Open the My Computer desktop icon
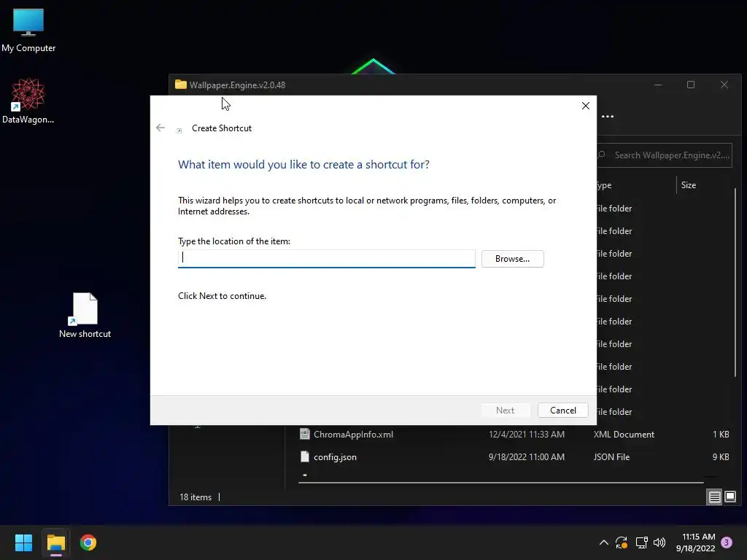747x560 pixels. (28, 31)
